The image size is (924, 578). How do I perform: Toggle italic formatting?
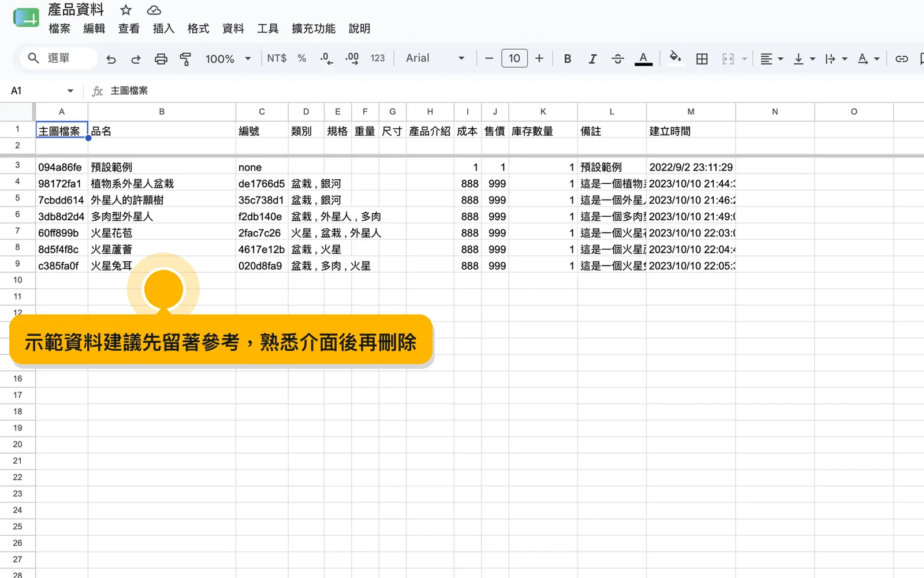592,58
